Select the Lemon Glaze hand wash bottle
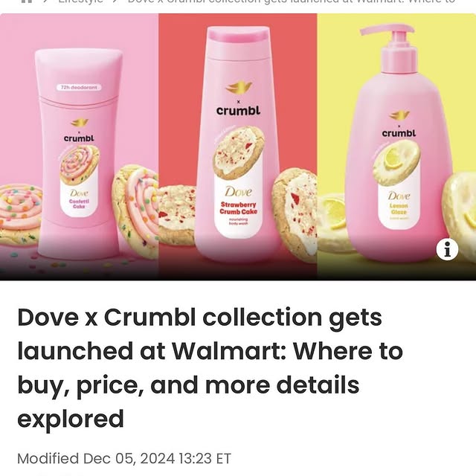 tap(399, 144)
